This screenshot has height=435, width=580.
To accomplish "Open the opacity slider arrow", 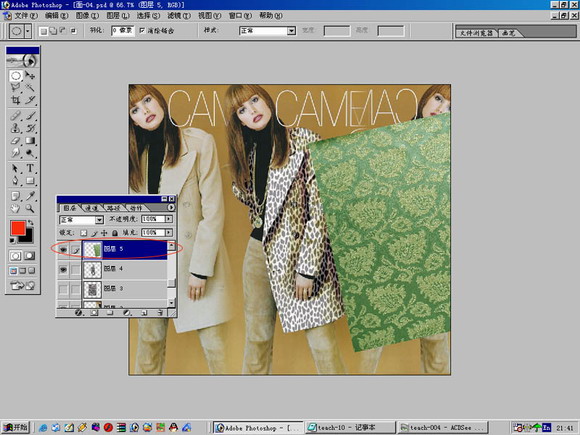I will click(169, 219).
